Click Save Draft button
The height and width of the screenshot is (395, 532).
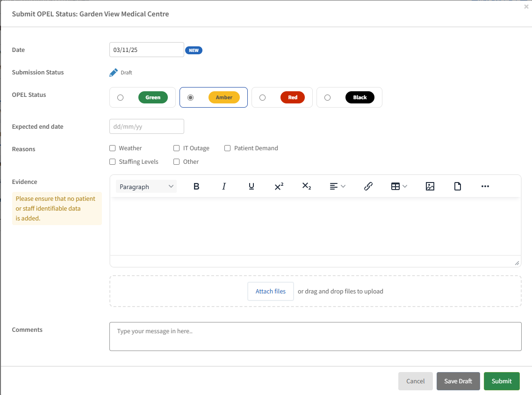(458, 381)
